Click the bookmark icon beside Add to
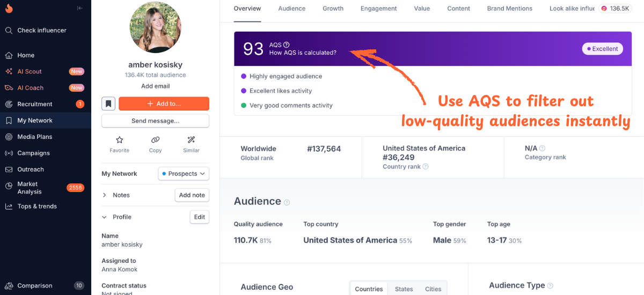Viewport: 644px width, 295px height. (108, 104)
